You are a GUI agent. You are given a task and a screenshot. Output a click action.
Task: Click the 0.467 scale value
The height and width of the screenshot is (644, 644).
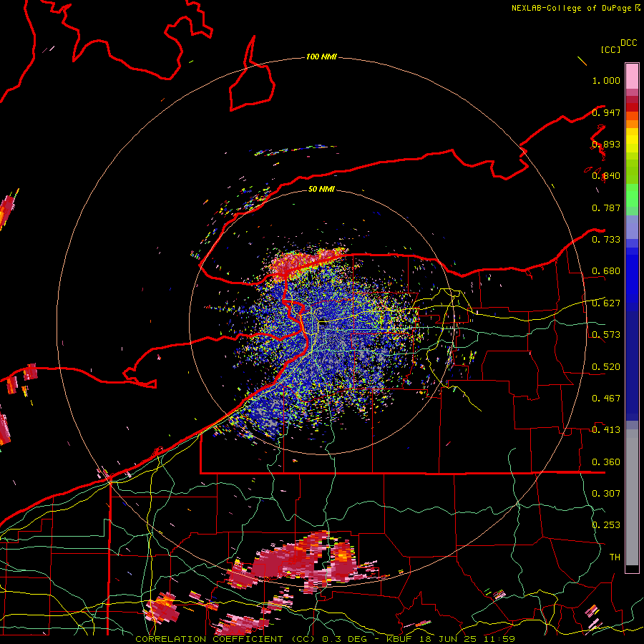tap(606, 399)
